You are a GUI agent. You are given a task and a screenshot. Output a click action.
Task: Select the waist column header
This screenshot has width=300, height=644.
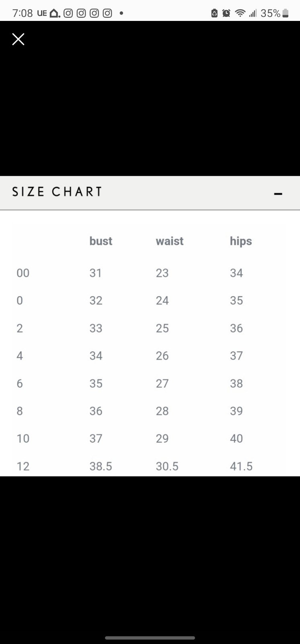coord(170,241)
